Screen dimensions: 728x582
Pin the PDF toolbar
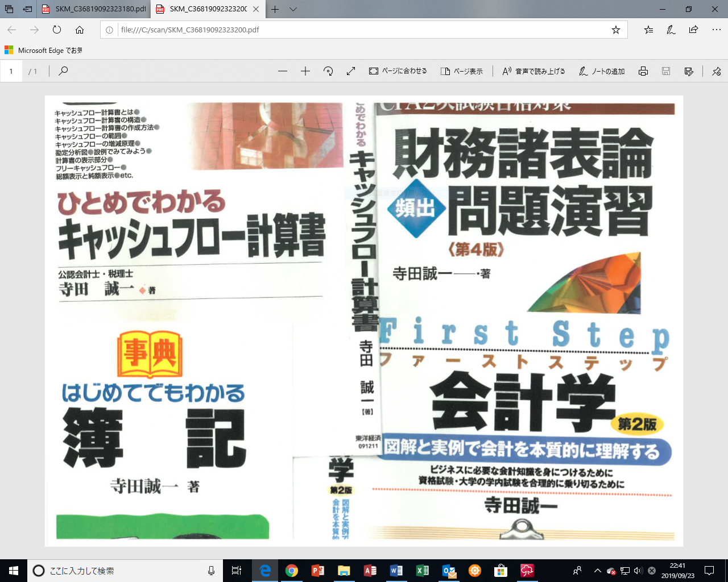click(716, 70)
